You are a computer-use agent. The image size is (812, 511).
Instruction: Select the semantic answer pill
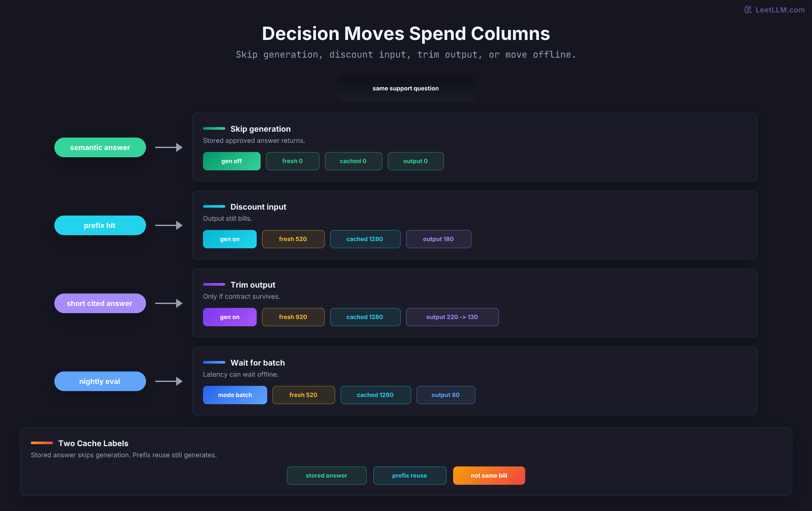[x=100, y=147]
